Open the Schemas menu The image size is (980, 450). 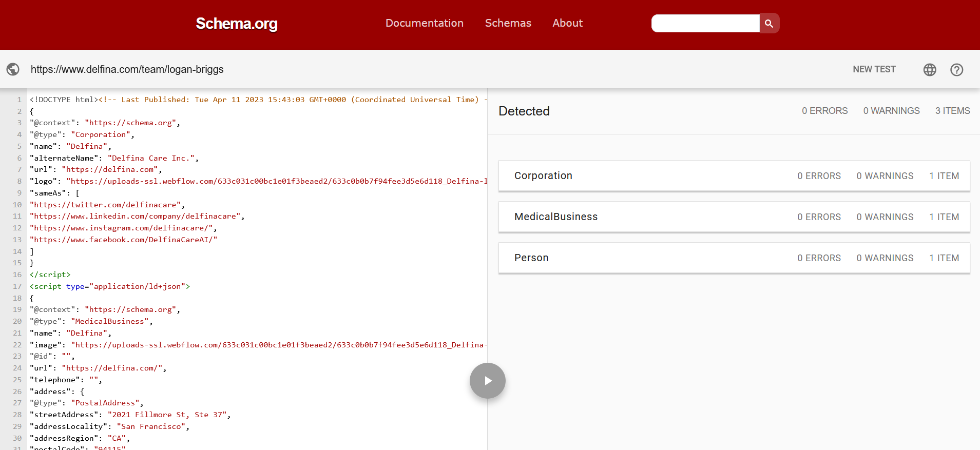pyautogui.click(x=508, y=23)
